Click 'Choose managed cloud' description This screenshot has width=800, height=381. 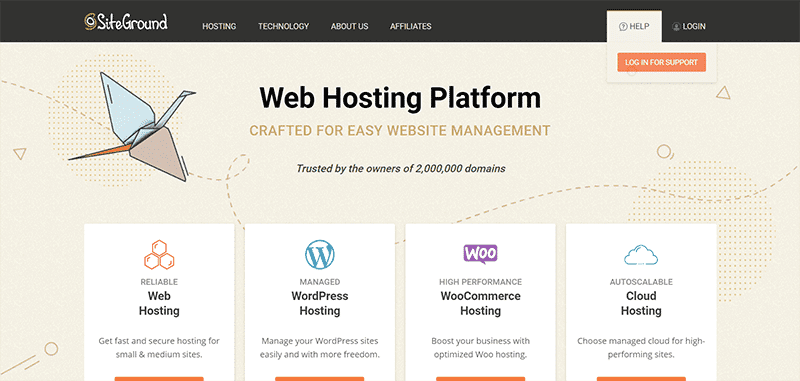(x=641, y=347)
